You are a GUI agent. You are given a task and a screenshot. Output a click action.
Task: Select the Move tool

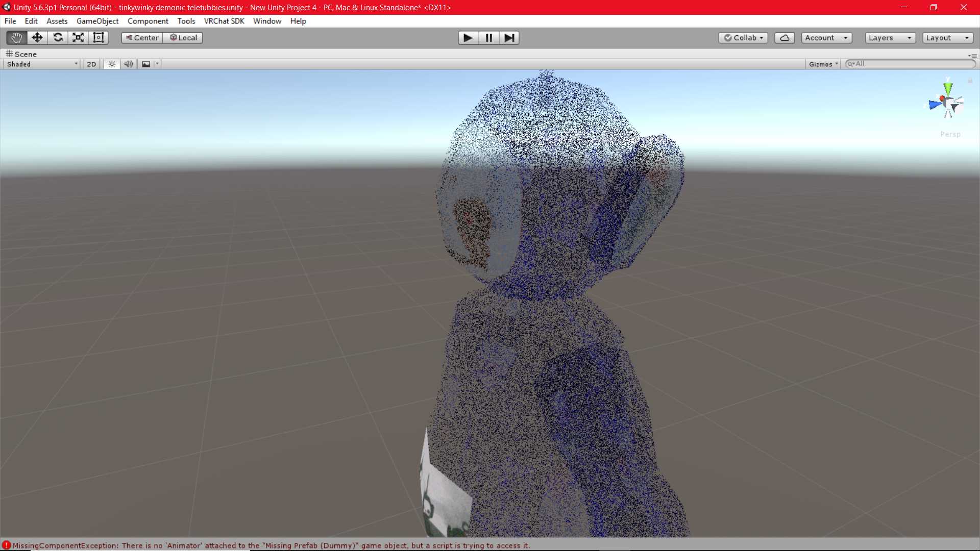[37, 38]
